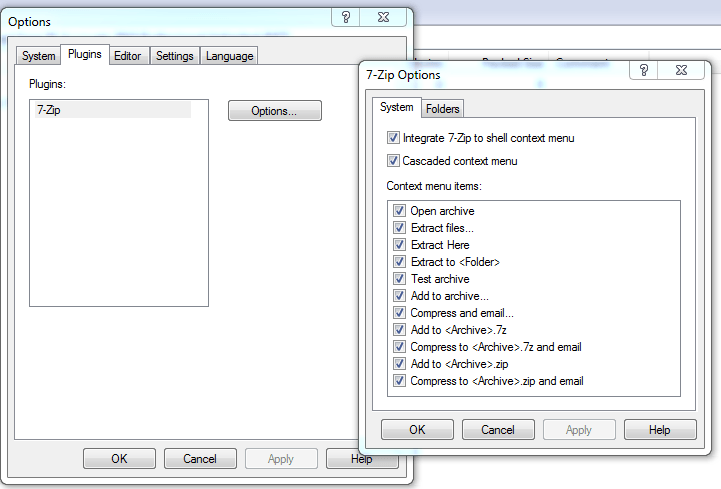Disable Integrate 7-Zip to shell context menu
This screenshot has width=721, height=489.
(393, 138)
